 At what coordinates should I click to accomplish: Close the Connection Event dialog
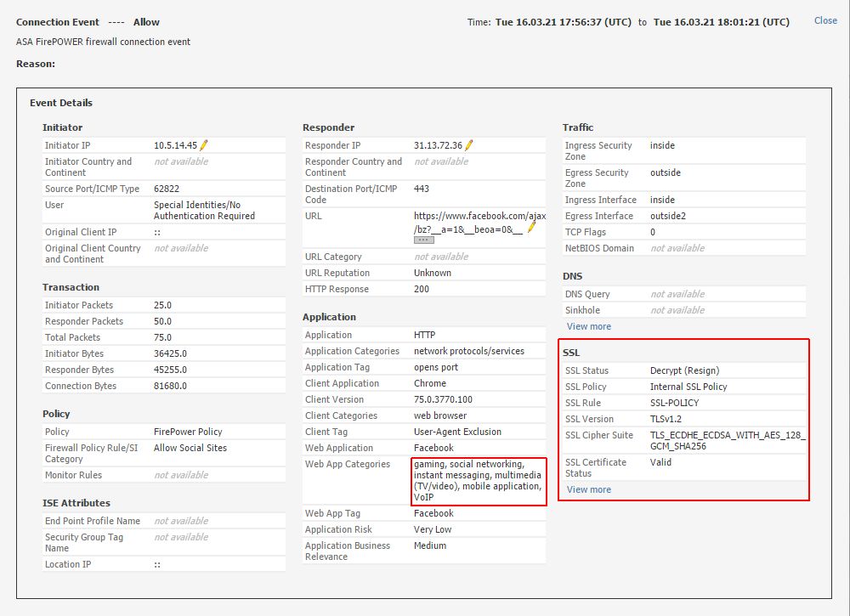pyautogui.click(x=825, y=20)
